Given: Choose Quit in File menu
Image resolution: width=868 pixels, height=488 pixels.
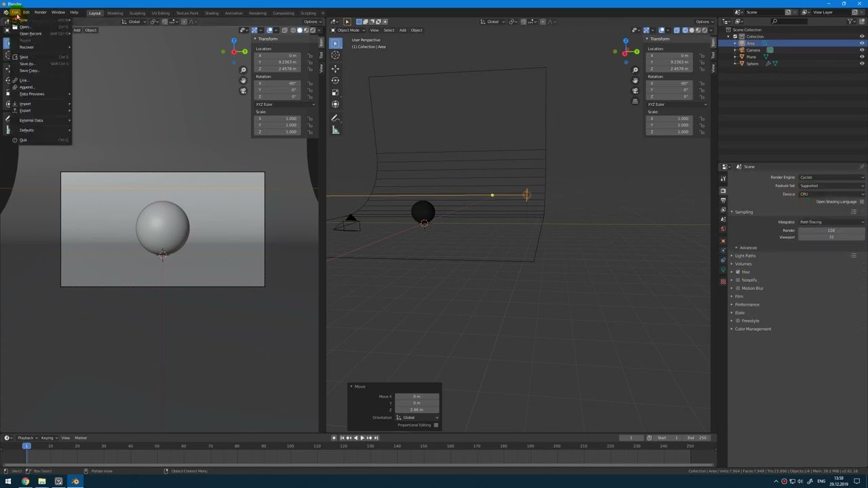Looking at the screenshot, I should pyautogui.click(x=24, y=140).
